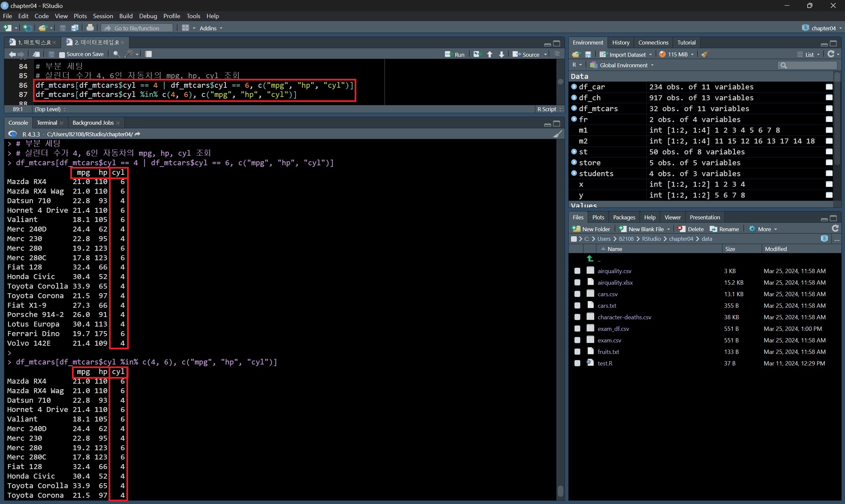Open the Session menu
Screen dimensions: 845x504
tap(103, 16)
